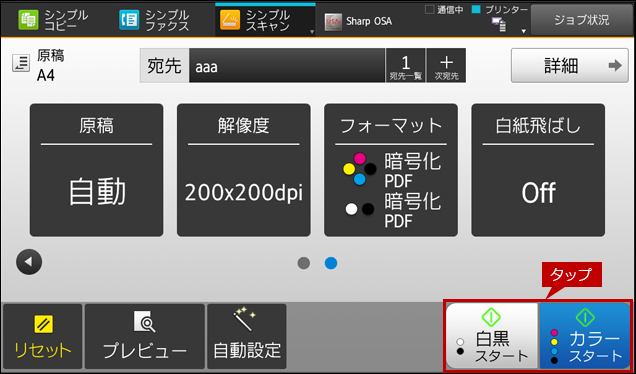Click the Sharp OSA logo icon
Screen dimensions: 636x374
333,22
